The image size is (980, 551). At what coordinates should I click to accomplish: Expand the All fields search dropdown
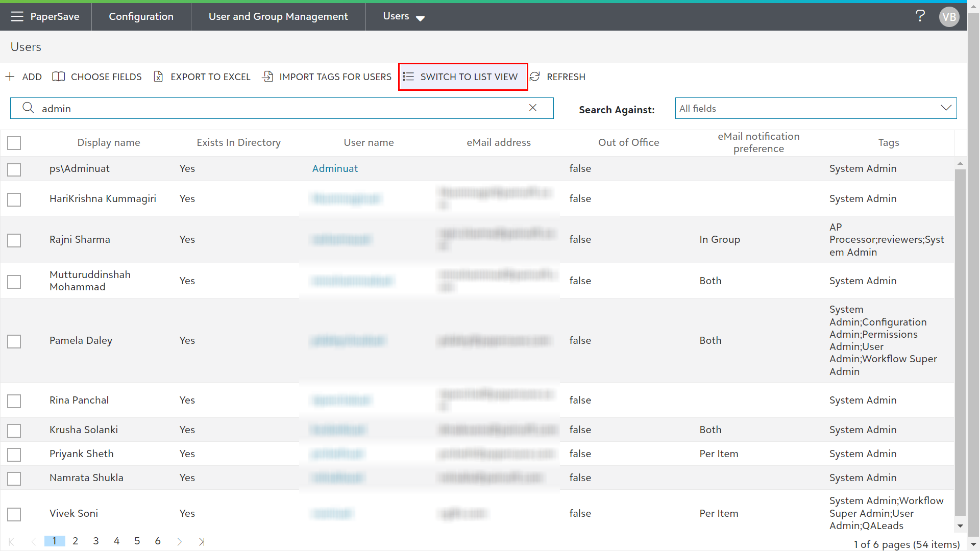point(945,108)
